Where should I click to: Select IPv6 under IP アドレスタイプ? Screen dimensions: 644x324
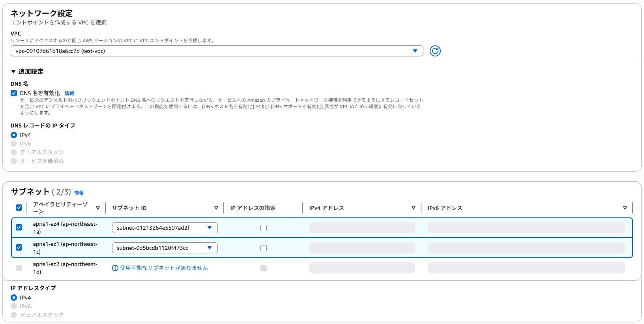14,306
